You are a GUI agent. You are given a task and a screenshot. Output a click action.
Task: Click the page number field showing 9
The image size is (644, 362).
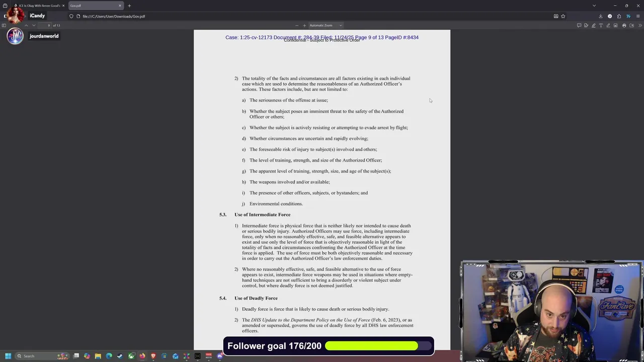[x=45, y=25]
